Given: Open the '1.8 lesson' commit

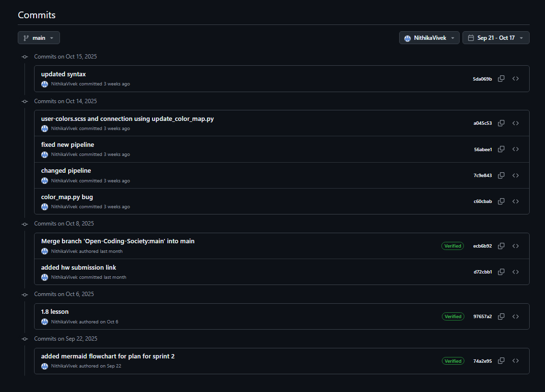Looking at the screenshot, I should click(55, 312).
